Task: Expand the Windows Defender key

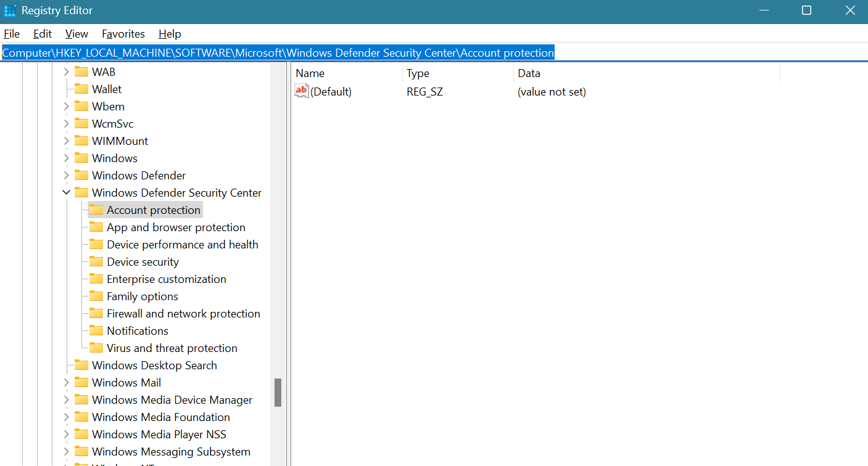Action: point(67,175)
